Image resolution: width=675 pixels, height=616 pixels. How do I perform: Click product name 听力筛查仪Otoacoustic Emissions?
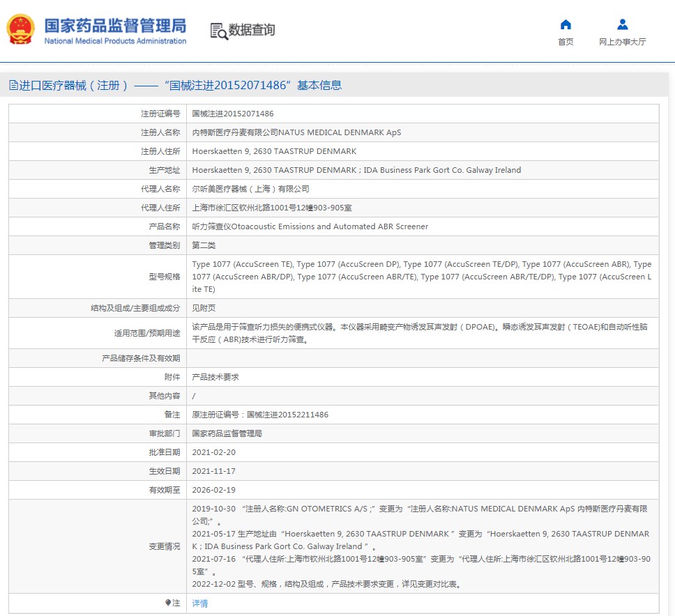click(310, 226)
